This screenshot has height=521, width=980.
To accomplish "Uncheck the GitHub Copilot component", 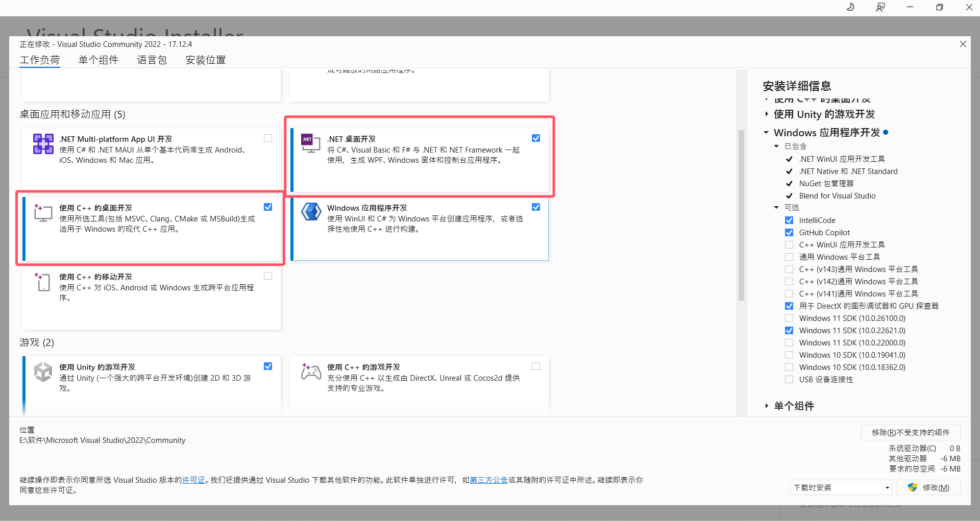I will click(789, 233).
